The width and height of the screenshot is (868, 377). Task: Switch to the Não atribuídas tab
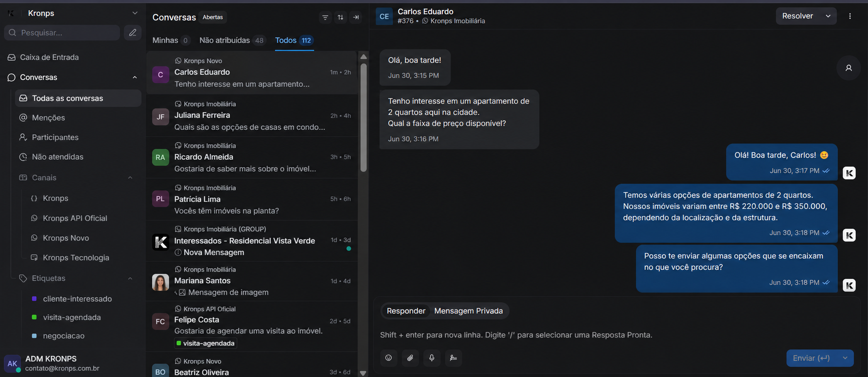coord(232,40)
